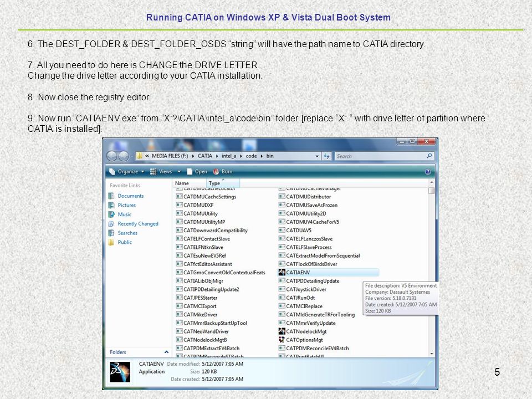Click the CATMikeDriver file icon

179,315
